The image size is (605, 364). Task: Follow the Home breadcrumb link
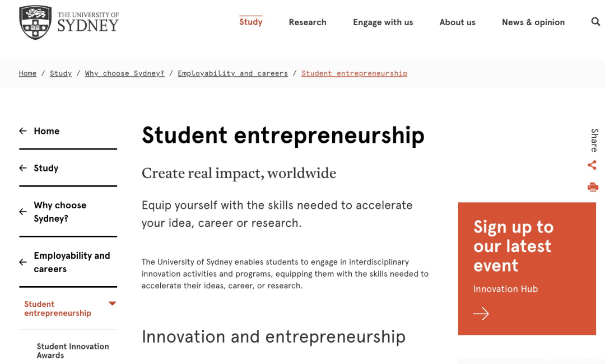27,73
